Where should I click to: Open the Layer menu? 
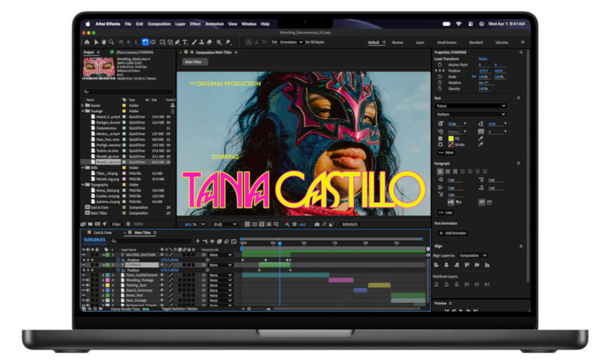pyautogui.click(x=180, y=24)
